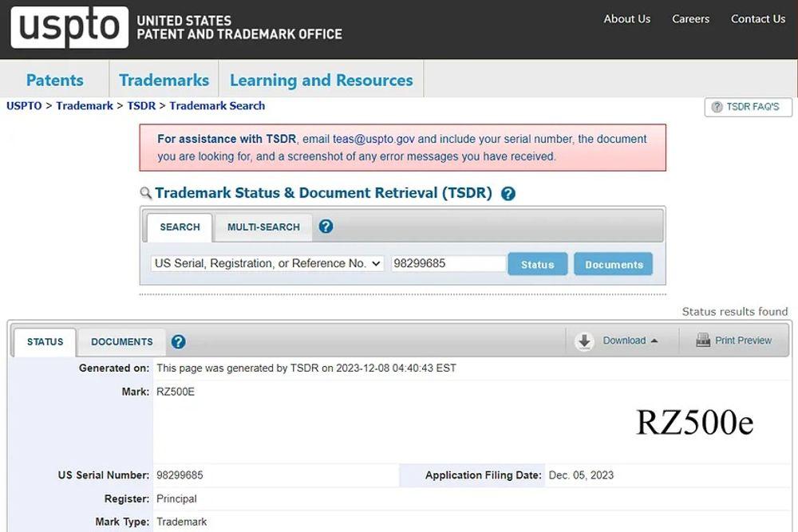Click magnifier icon beside Trademark Status heading

click(x=146, y=193)
